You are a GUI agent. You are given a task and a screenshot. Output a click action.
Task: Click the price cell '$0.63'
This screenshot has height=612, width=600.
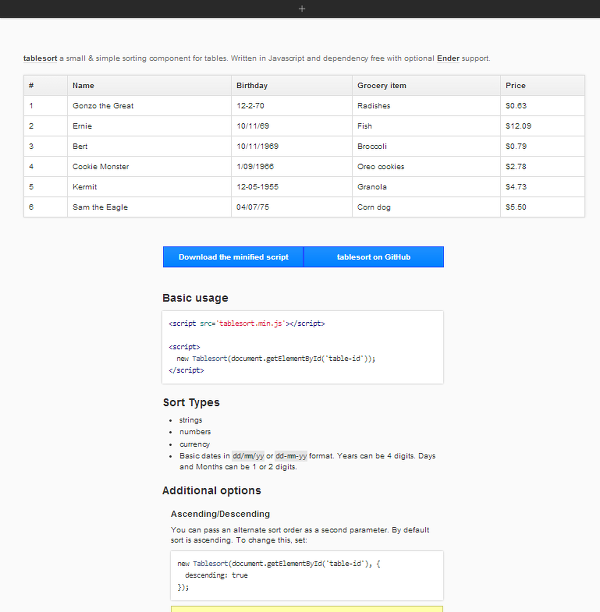click(543, 106)
